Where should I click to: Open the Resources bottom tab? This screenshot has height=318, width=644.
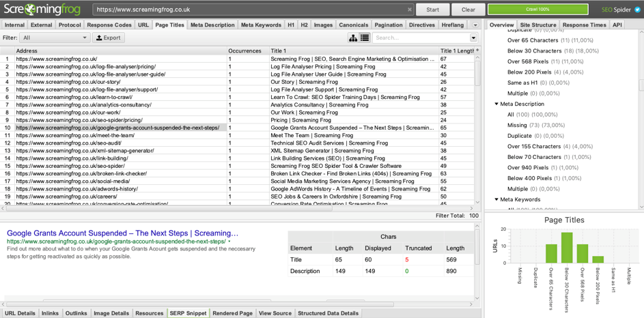tap(149, 313)
